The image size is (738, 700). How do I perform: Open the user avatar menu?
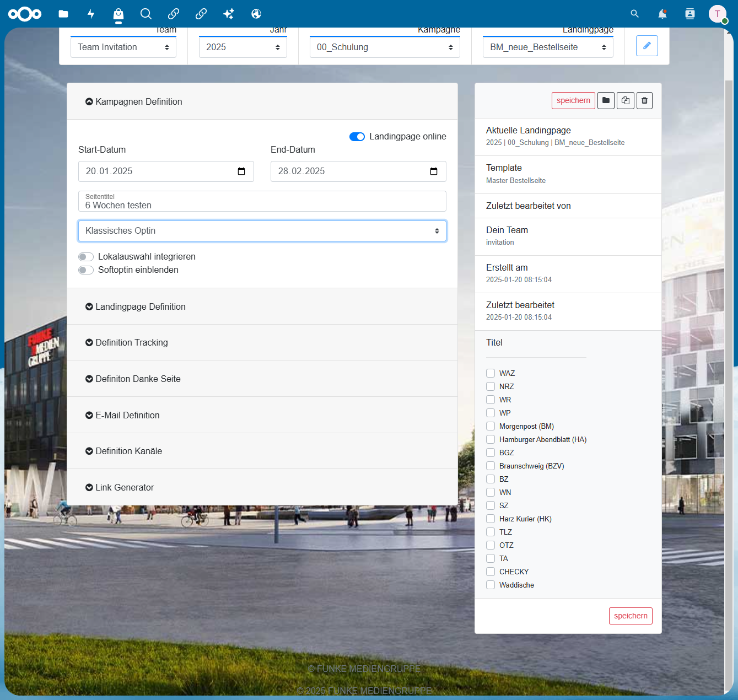coord(718,14)
